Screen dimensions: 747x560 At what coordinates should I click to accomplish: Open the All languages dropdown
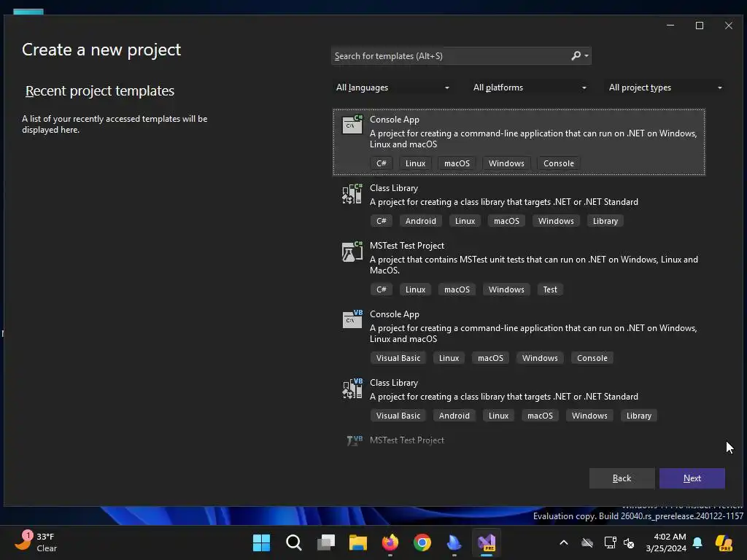392,87
